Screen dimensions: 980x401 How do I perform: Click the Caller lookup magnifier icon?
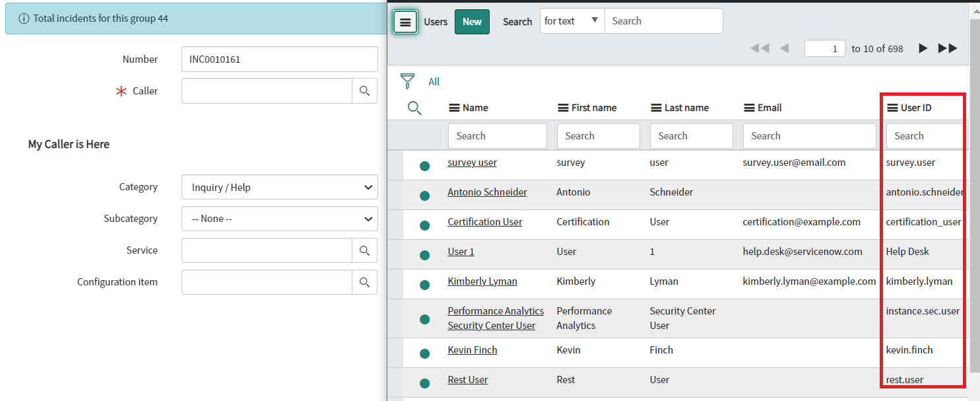click(x=364, y=91)
